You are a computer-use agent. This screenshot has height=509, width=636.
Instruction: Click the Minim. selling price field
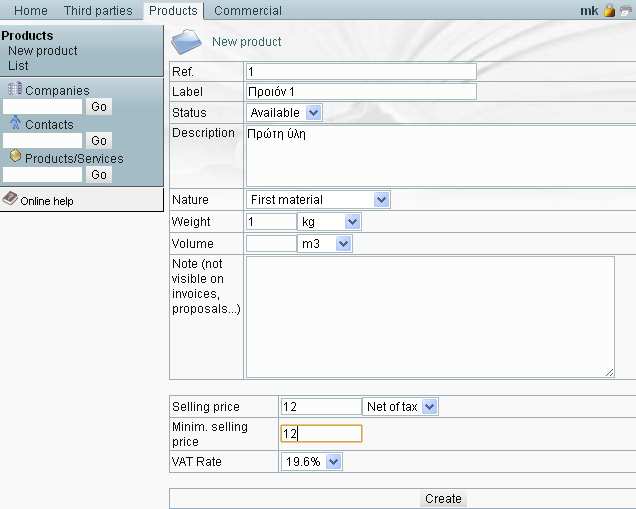[x=321, y=434]
